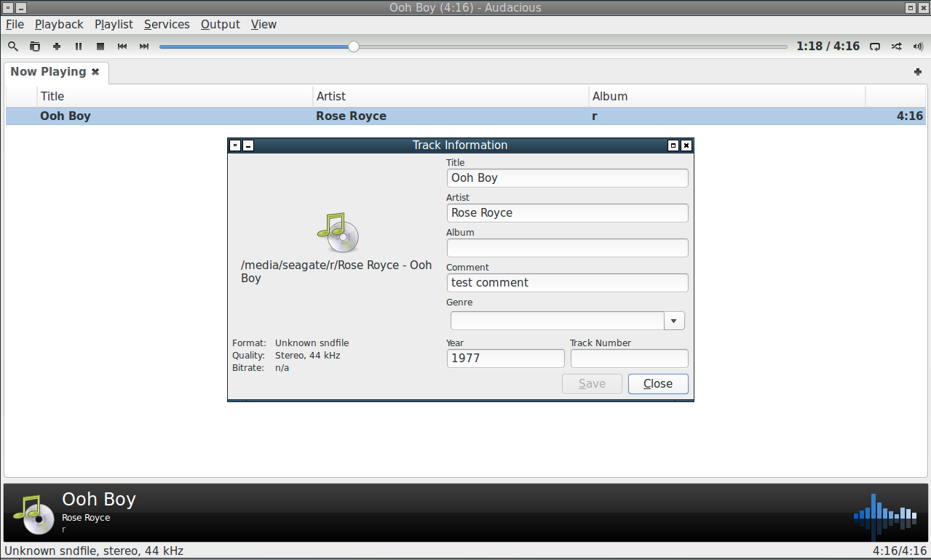Viewport: 931px width, 560px height.
Task: Close the Now Playing playlist tab
Action: (95, 71)
